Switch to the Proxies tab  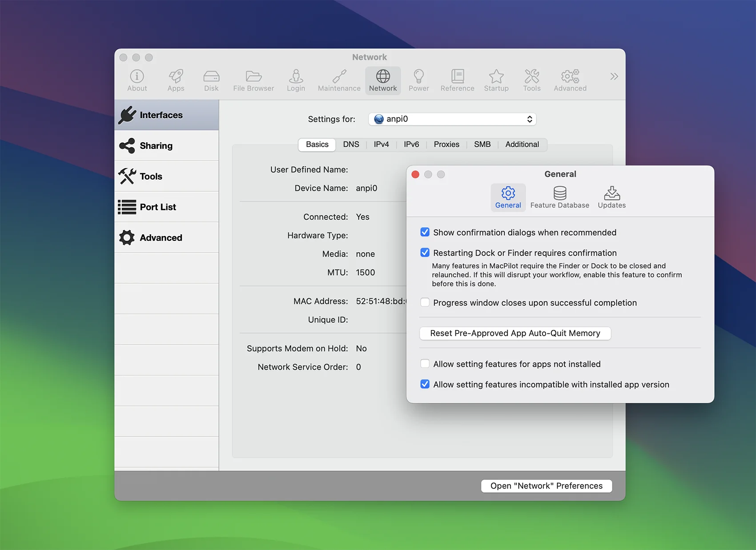tap(446, 145)
